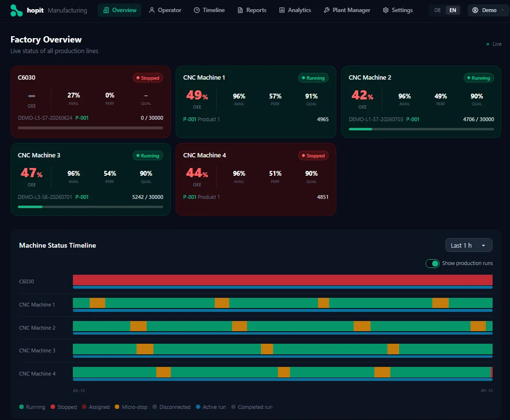Click CNC Machine 3 47% OEE value
The image size is (510, 420).
pos(31,172)
